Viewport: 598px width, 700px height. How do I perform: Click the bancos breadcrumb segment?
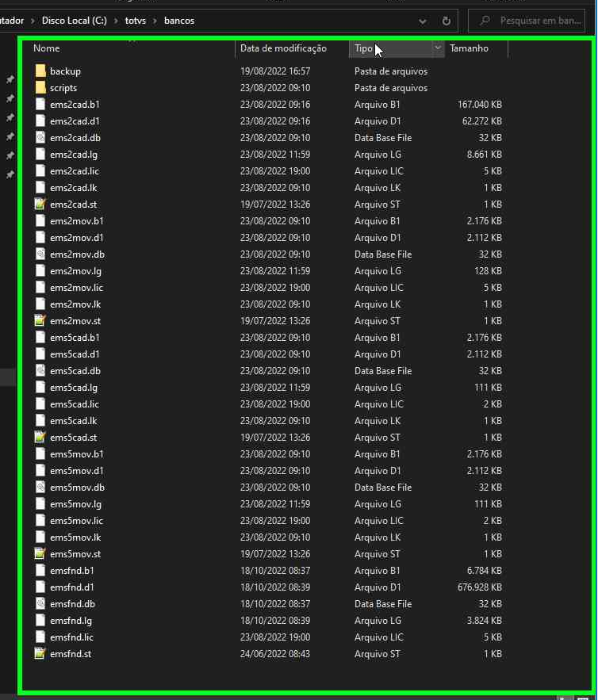tap(179, 21)
